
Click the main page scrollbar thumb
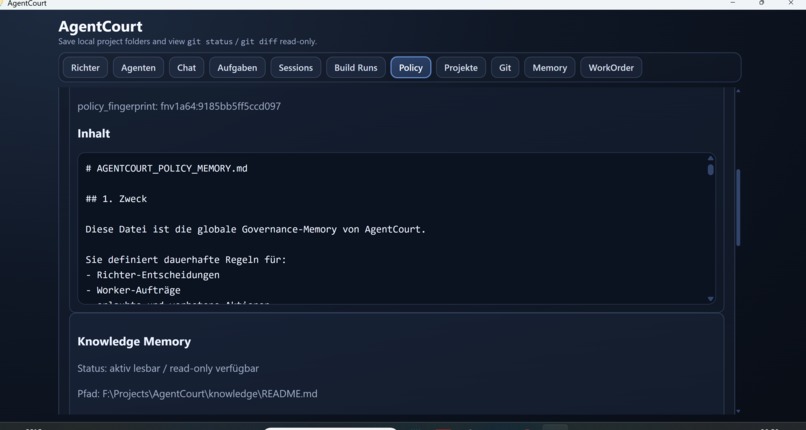(739, 207)
